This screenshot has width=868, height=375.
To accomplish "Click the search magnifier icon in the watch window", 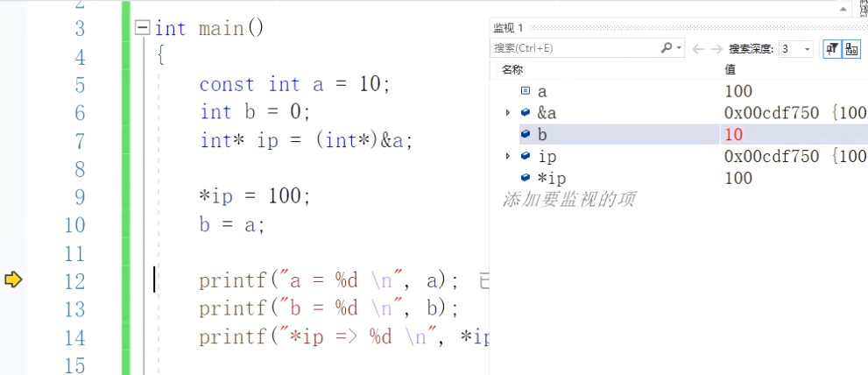I will [x=667, y=48].
